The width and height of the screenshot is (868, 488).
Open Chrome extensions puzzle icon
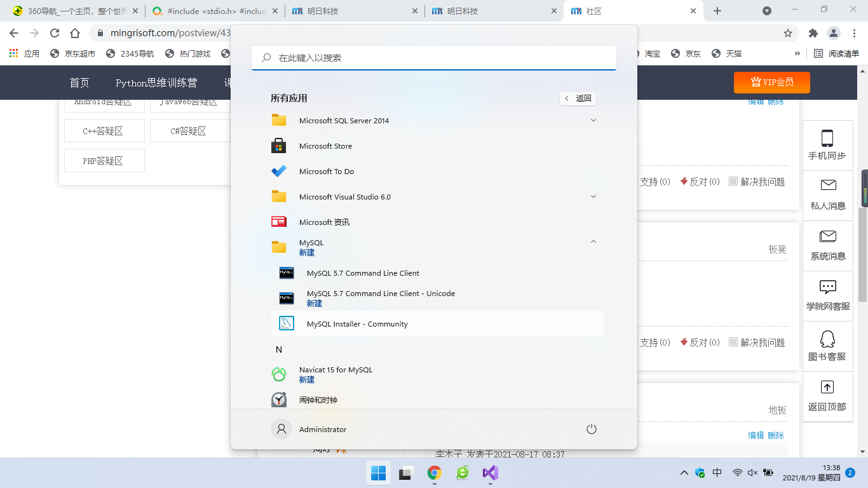(x=813, y=33)
